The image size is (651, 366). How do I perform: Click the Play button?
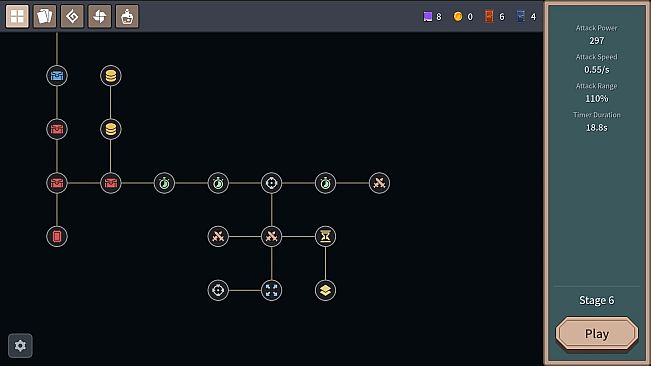pyautogui.click(x=597, y=334)
